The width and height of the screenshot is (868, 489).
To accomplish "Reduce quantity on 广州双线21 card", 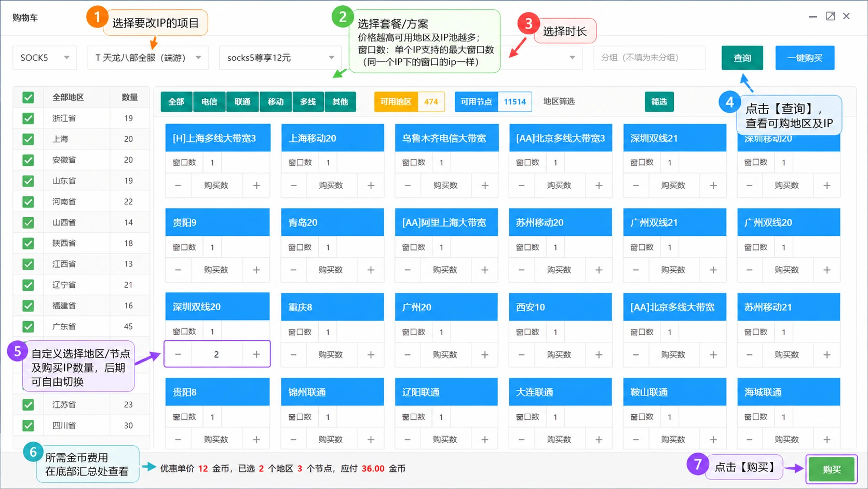I will [x=636, y=270].
